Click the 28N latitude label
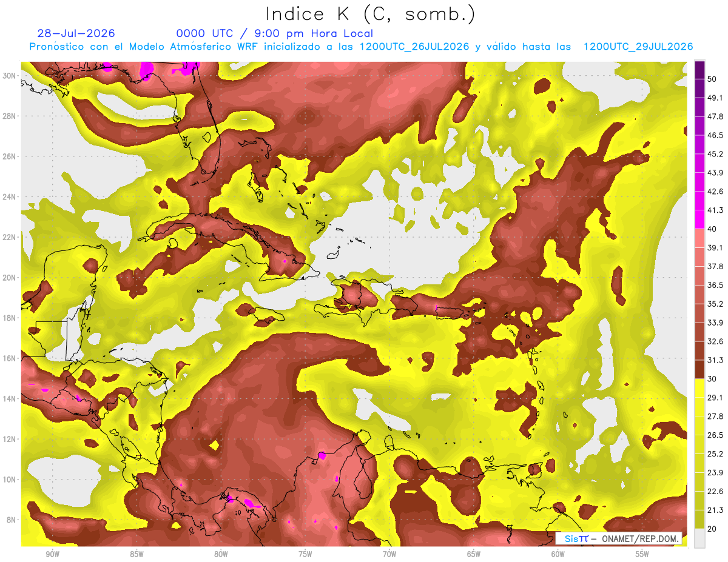The width and height of the screenshot is (728, 562). pyautogui.click(x=10, y=116)
